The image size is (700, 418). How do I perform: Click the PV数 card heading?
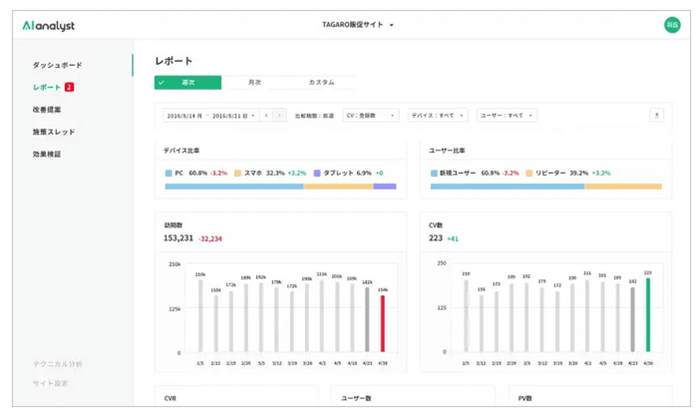pyautogui.click(x=525, y=398)
